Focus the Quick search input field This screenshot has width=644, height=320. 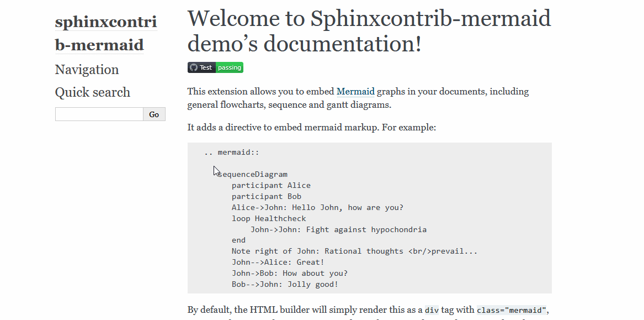click(x=99, y=114)
